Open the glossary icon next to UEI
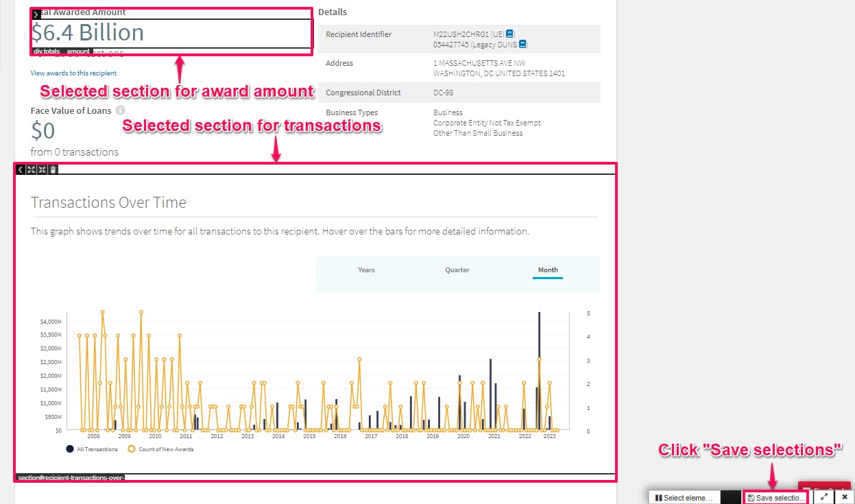 coord(509,34)
